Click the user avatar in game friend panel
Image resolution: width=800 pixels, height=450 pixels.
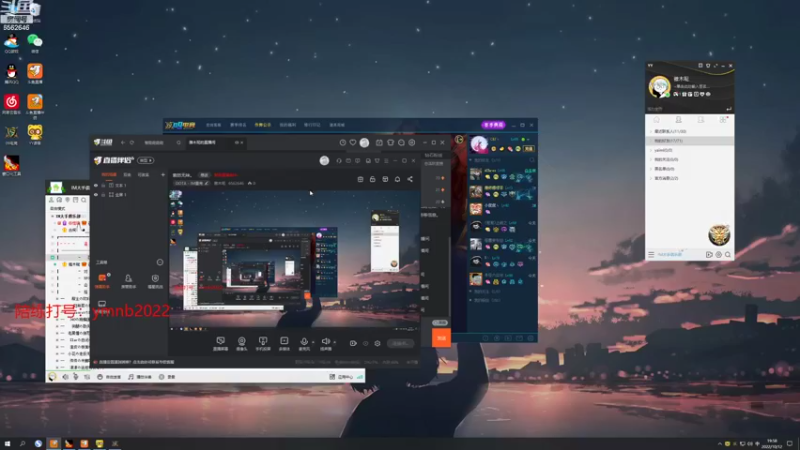(479, 145)
